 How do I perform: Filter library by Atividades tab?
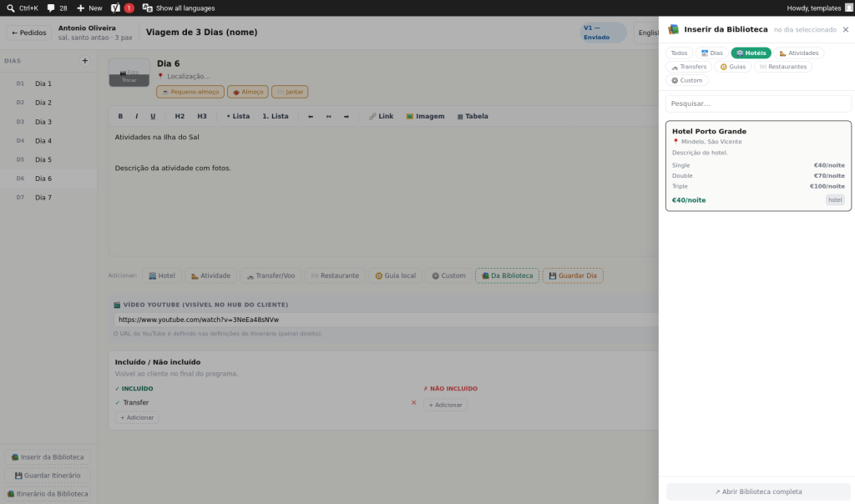pos(799,53)
